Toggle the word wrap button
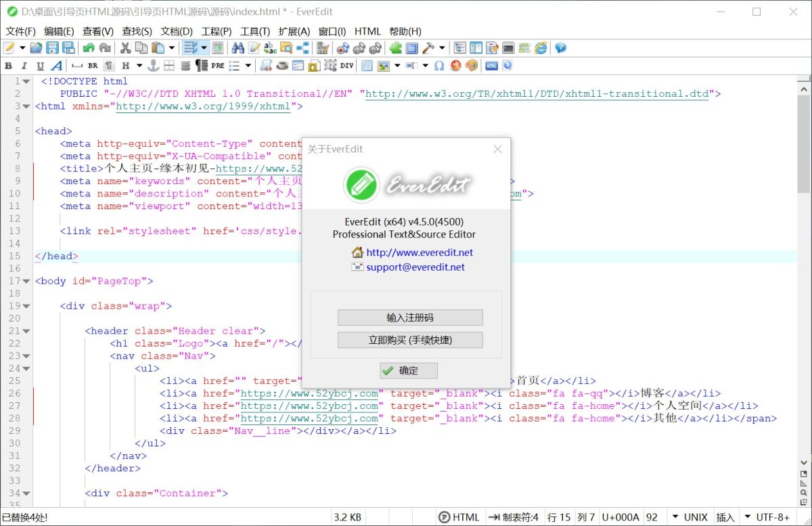 click(x=191, y=48)
